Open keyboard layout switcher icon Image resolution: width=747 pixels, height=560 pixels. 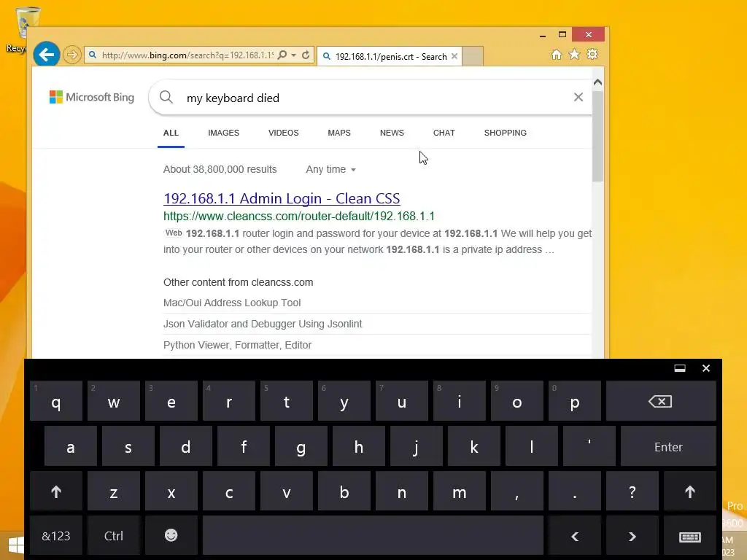[x=690, y=536]
